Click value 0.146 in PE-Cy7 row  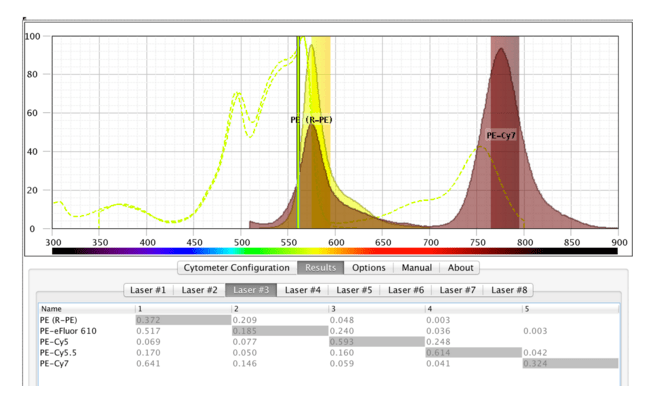[245, 363]
